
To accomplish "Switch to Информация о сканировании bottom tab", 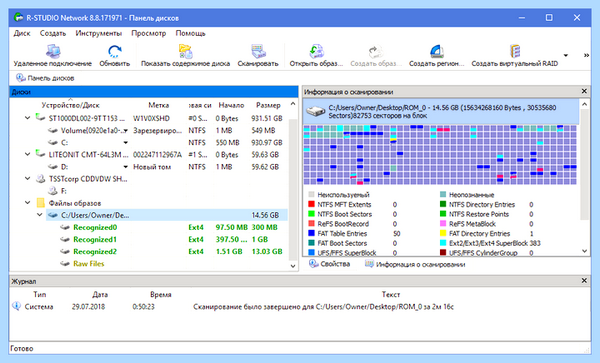I will click(x=415, y=264).
